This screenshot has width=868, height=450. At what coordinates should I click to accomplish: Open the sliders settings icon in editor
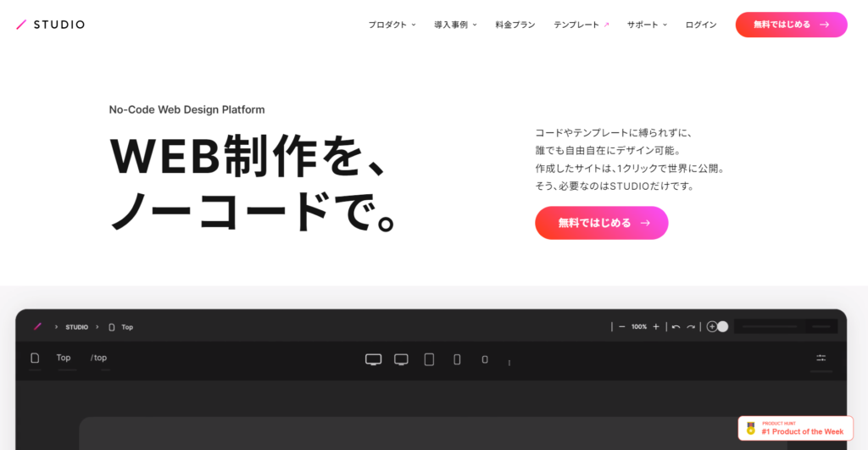click(821, 358)
